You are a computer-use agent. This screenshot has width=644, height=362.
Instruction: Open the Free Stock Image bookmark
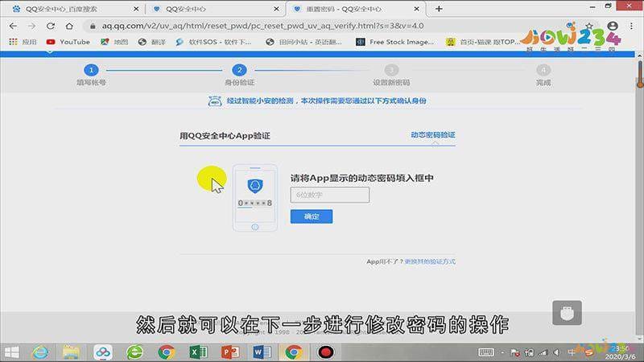tap(395, 42)
